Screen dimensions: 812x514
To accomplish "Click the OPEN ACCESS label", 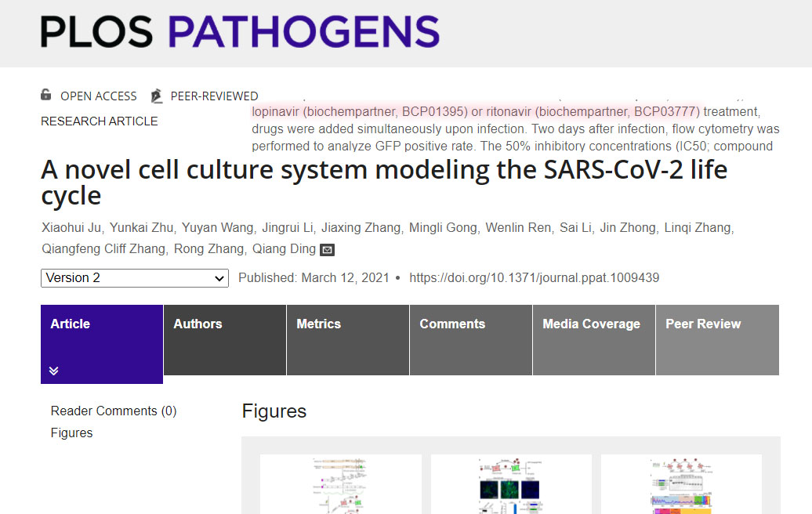I will [99, 96].
